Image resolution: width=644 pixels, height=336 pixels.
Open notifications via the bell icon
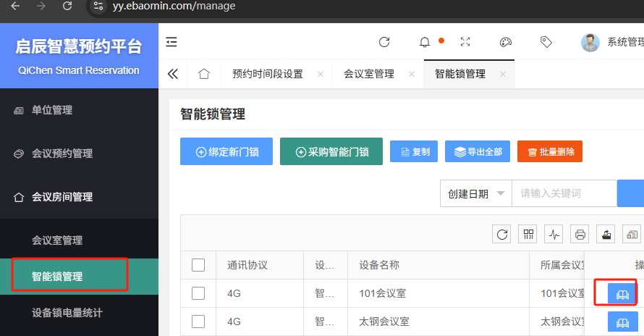click(x=425, y=42)
